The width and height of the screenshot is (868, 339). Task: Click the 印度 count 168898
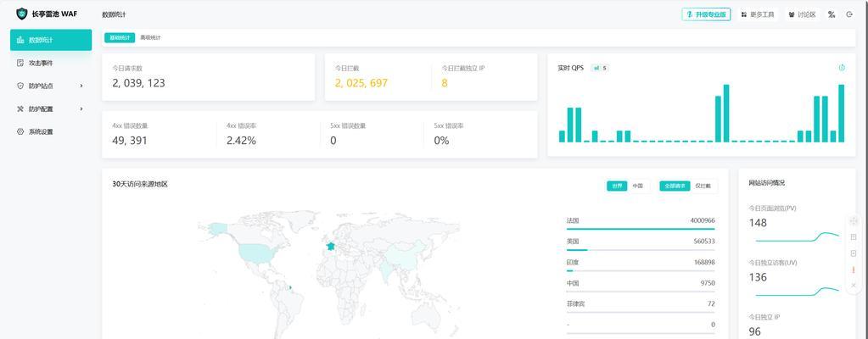pos(704,262)
